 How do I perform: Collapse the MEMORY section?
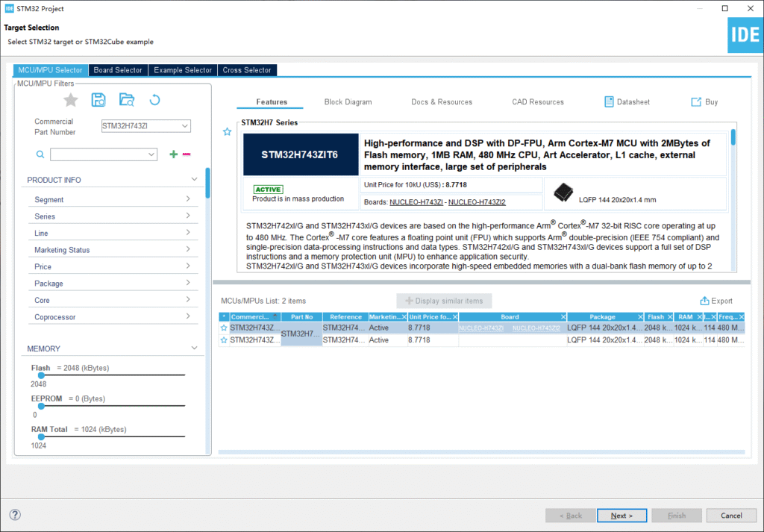195,348
